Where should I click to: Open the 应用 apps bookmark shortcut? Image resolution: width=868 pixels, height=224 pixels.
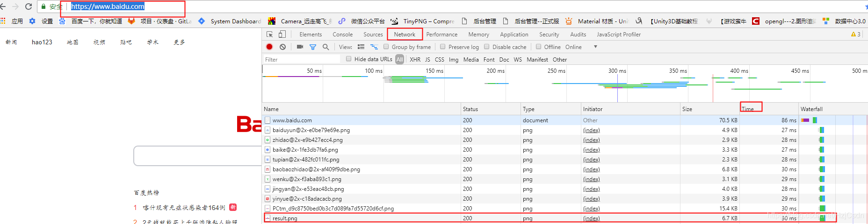tap(12, 21)
